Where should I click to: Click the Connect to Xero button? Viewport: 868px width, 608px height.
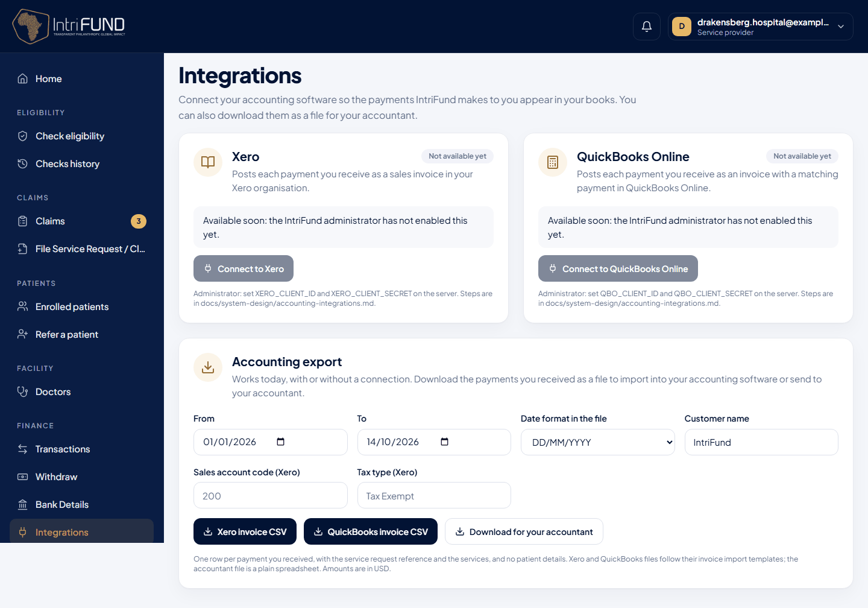coord(244,268)
